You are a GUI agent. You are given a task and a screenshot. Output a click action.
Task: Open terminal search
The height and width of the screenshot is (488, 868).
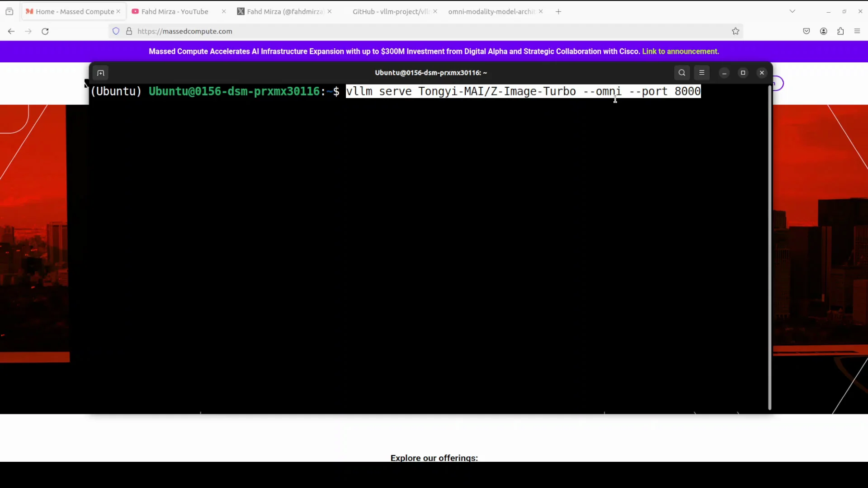coord(682,73)
